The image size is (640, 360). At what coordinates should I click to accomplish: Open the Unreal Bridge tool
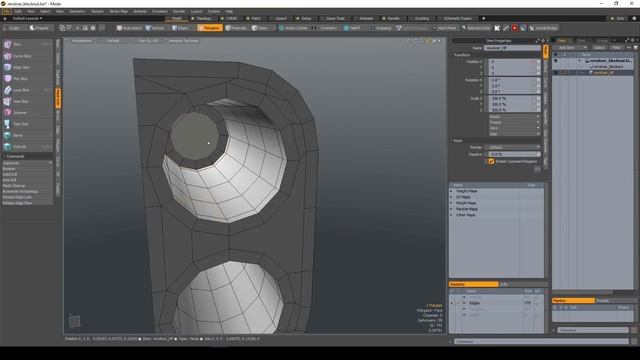(x=543, y=28)
